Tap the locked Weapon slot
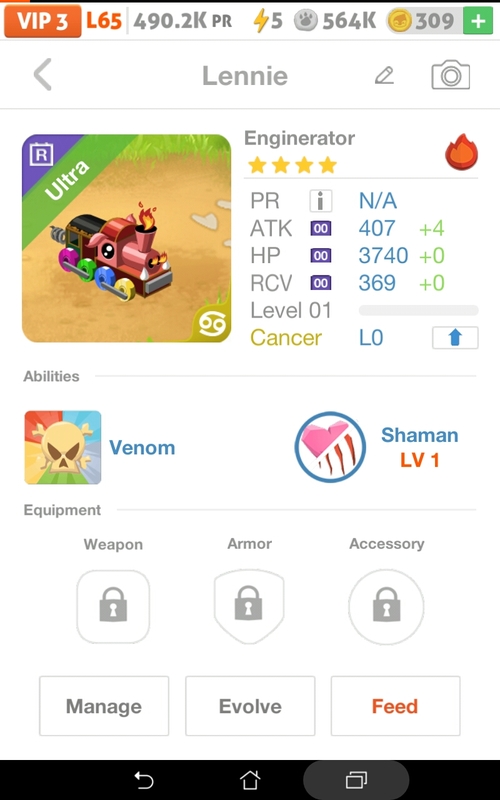 (113, 606)
